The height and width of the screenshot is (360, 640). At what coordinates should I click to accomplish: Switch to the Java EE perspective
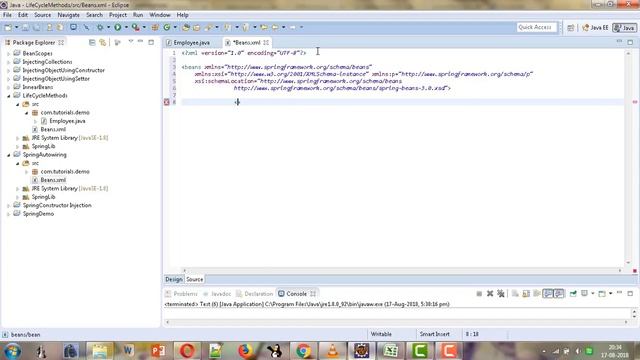tap(595, 28)
